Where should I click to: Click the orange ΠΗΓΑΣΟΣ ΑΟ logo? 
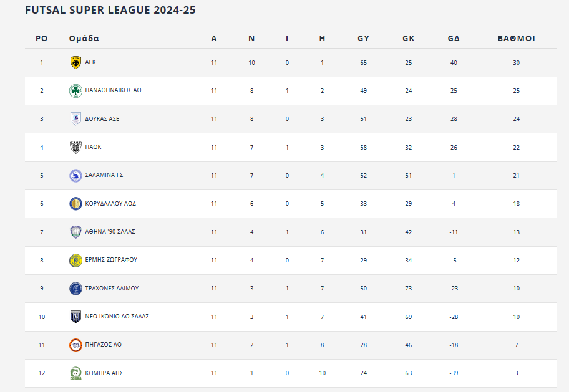(75, 345)
